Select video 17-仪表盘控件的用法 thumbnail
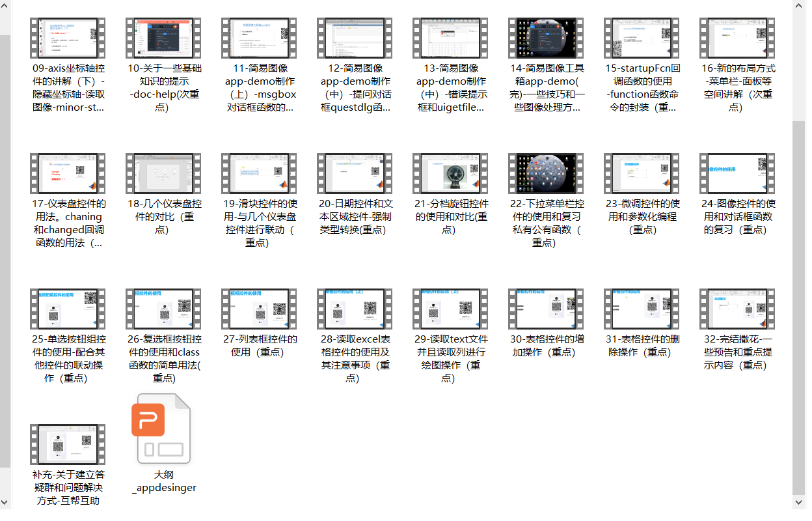Screen dimensions: 812x521 click(68, 173)
